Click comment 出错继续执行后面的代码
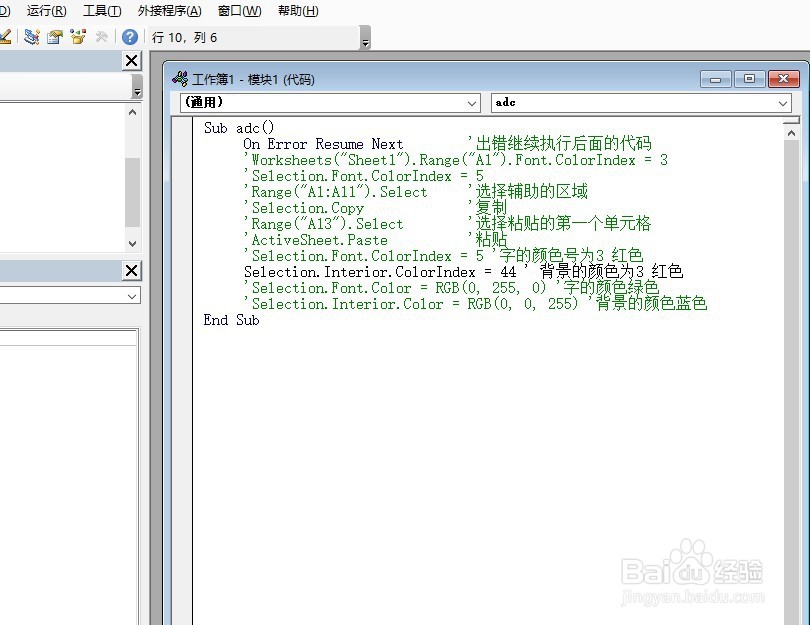This screenshot has width=810, height=625. click(559, 144)
